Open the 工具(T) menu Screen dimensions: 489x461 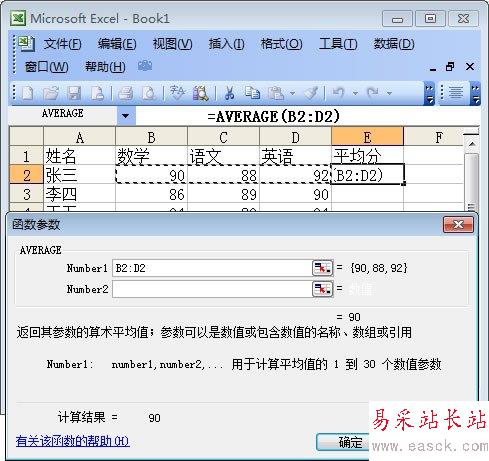[338, 44]
